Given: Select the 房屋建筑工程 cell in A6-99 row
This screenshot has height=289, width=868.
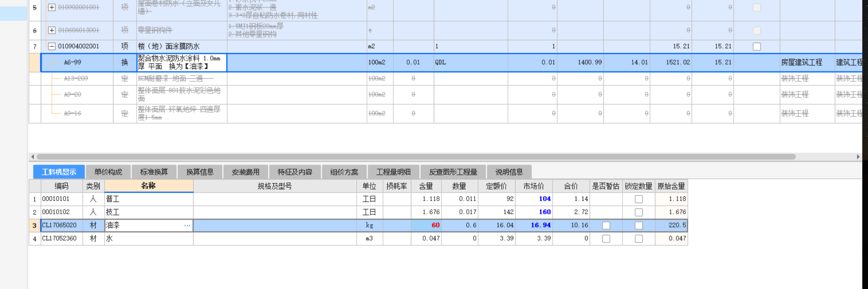Looking at the screenshot, I should click(x=807, y=62).
